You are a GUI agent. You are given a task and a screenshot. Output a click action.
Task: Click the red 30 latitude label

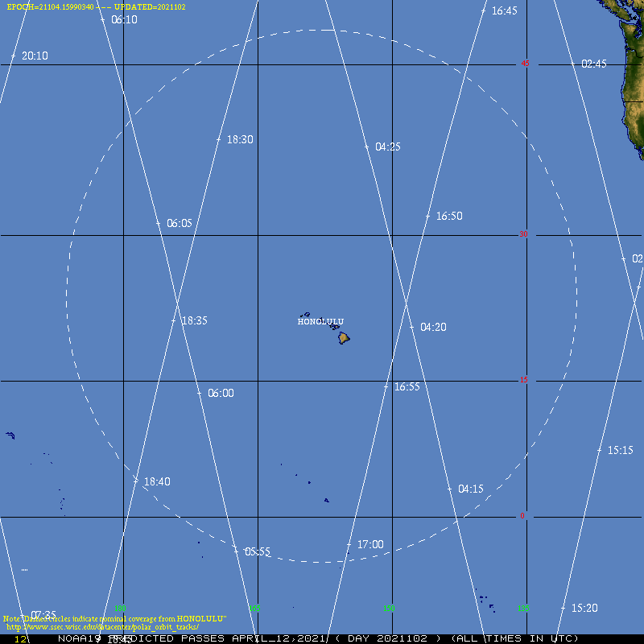(x=523, y=234)
